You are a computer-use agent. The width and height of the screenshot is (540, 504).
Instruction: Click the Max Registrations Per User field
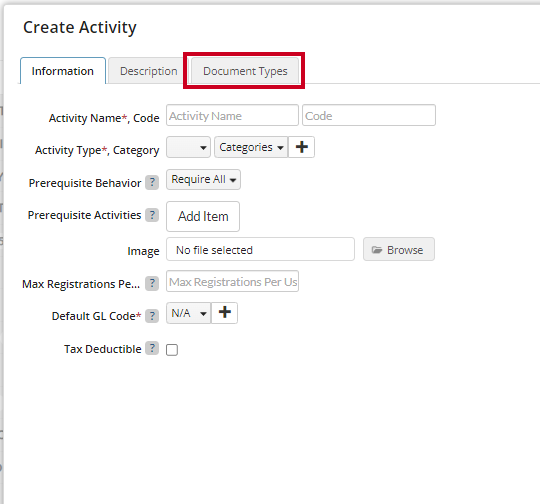(x=232, y=281)
